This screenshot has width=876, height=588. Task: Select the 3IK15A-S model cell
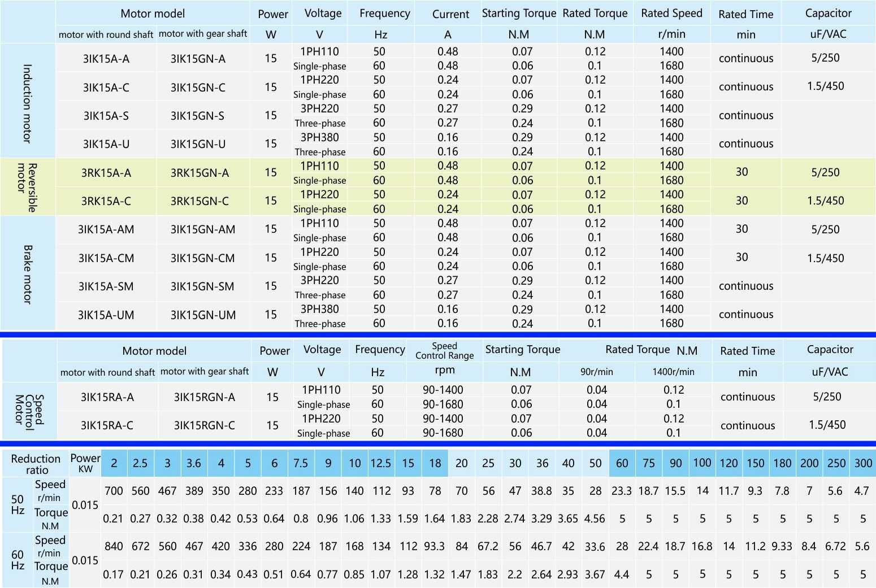point(106,116)
